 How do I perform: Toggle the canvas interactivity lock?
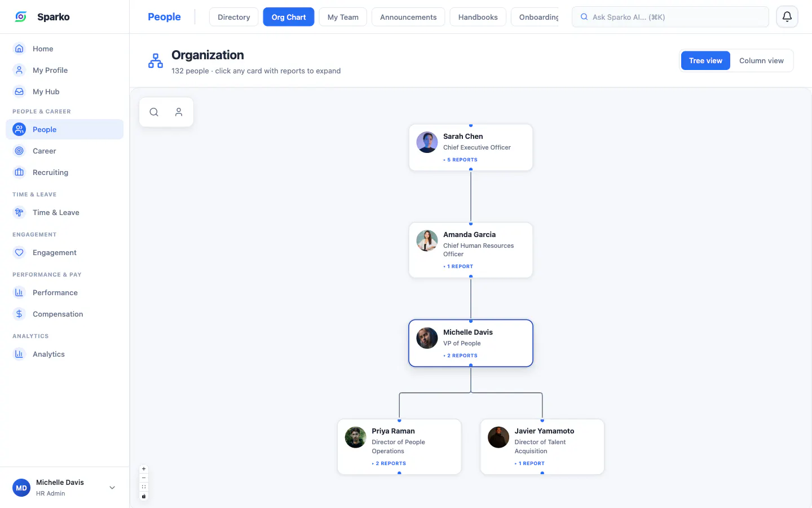(144, 496)
